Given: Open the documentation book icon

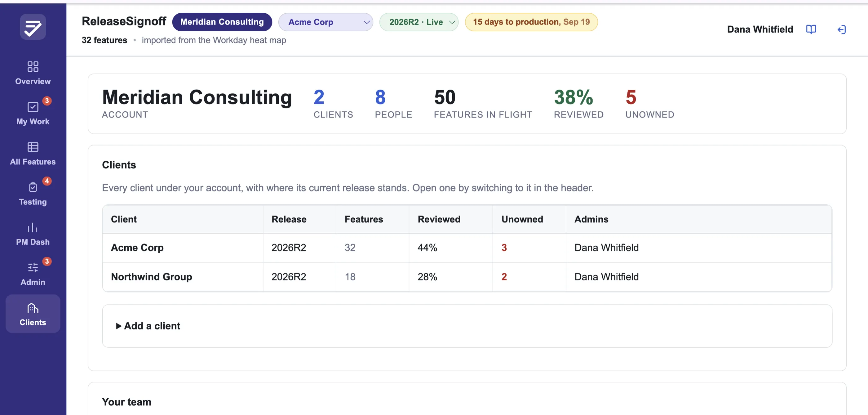Looking at the screenshot, I should click(811, 29).
